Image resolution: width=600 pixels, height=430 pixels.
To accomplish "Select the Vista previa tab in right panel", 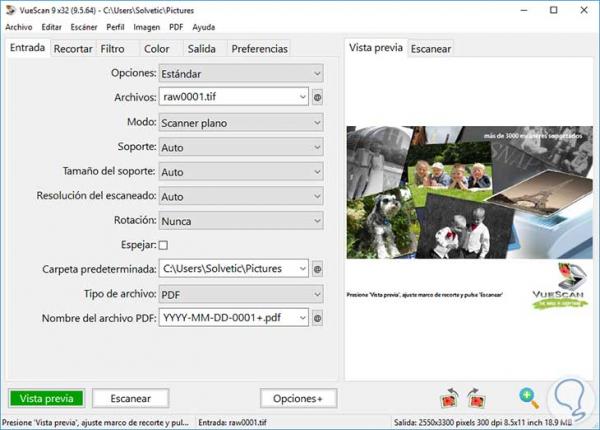I will pos(376,48).
